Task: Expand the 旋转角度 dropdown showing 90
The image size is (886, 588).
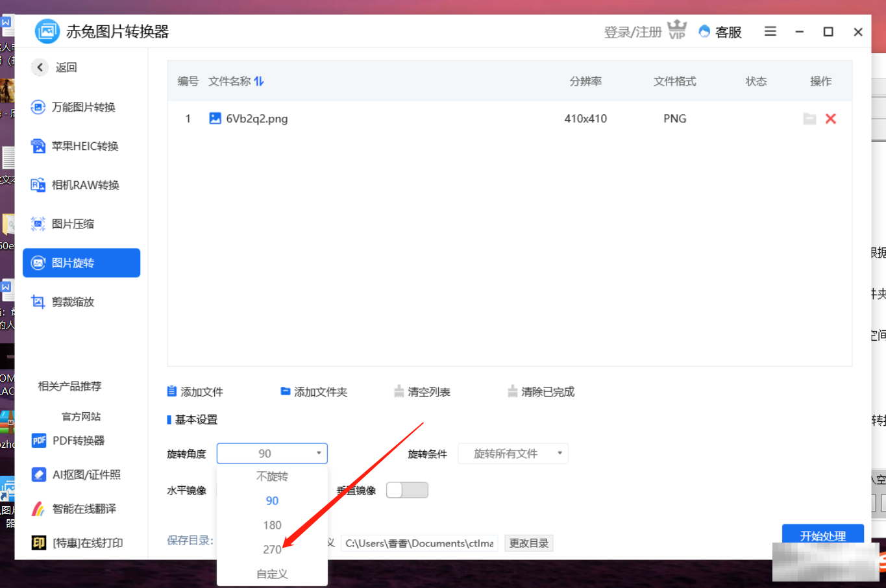Action: 272,453
